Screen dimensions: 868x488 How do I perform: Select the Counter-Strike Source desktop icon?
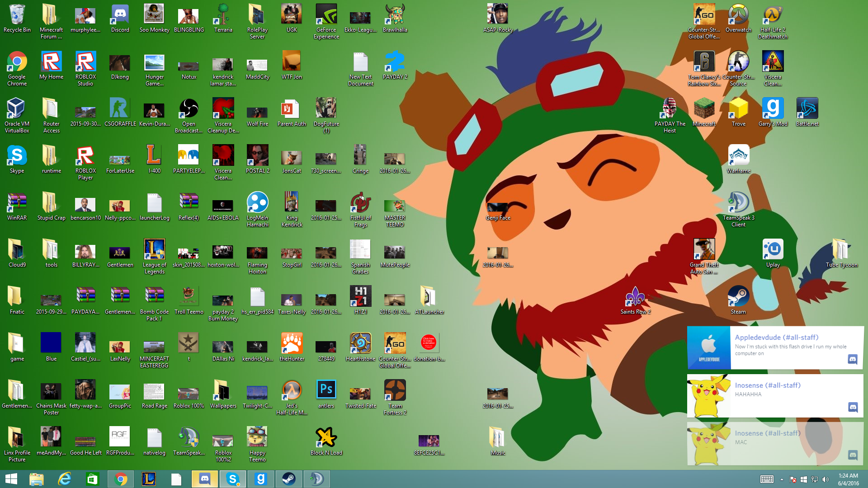738,69
